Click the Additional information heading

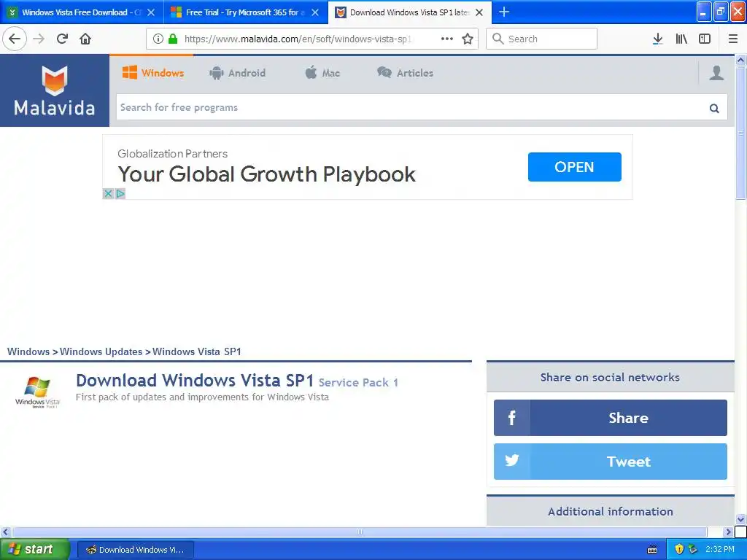click(x=611, y=511)
